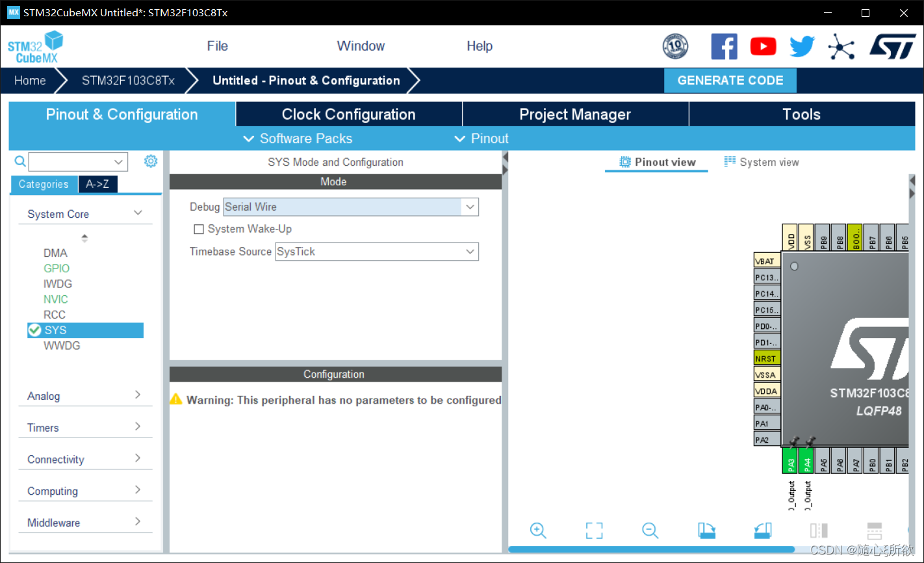Switch to System view
Viewport: 924px width, 563px height.
[762, 163]
